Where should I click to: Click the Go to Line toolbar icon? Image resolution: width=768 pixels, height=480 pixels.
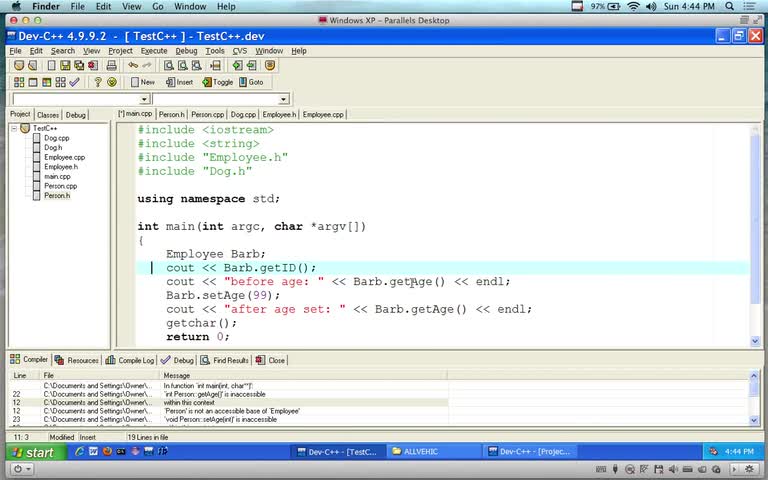pyautogui.click(x=215, y=65)
